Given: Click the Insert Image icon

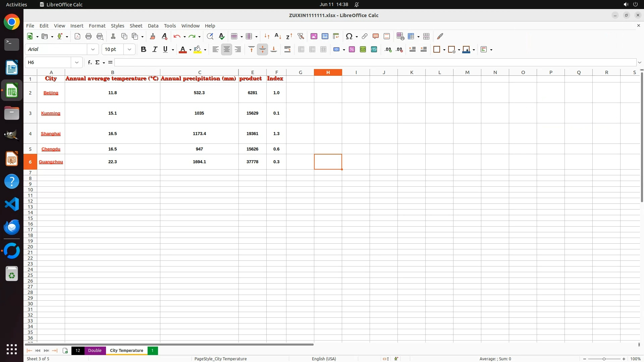Looking at the screenshot, I should [314, 36].
